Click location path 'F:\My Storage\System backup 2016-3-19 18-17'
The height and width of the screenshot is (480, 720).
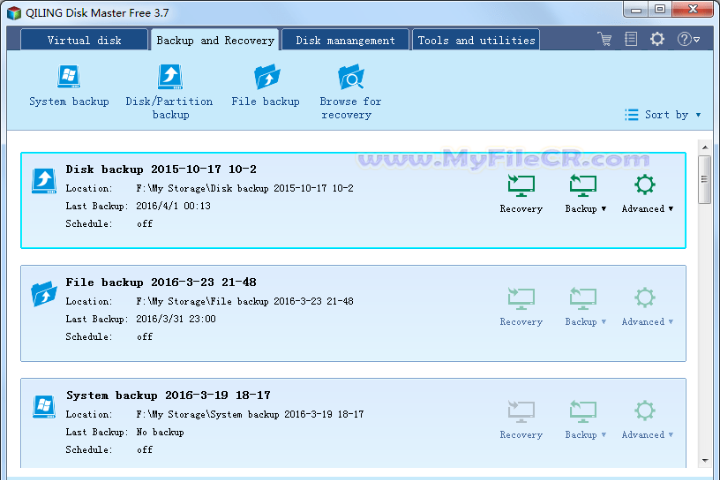tap(250, 414)
